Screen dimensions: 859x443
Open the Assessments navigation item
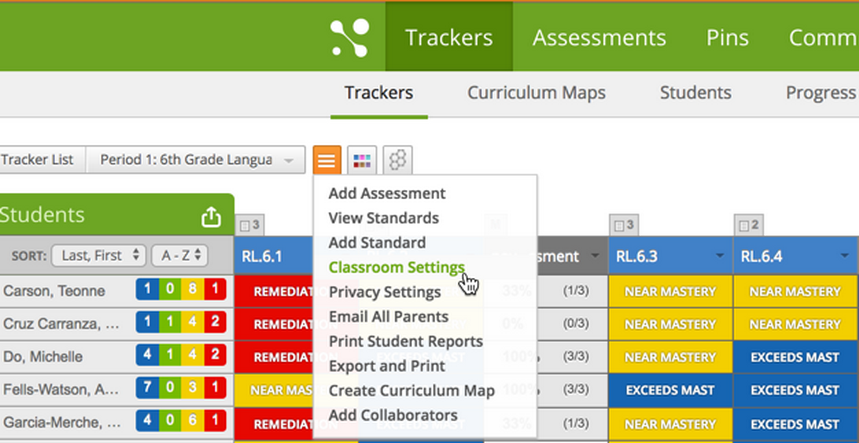point(599,37)
